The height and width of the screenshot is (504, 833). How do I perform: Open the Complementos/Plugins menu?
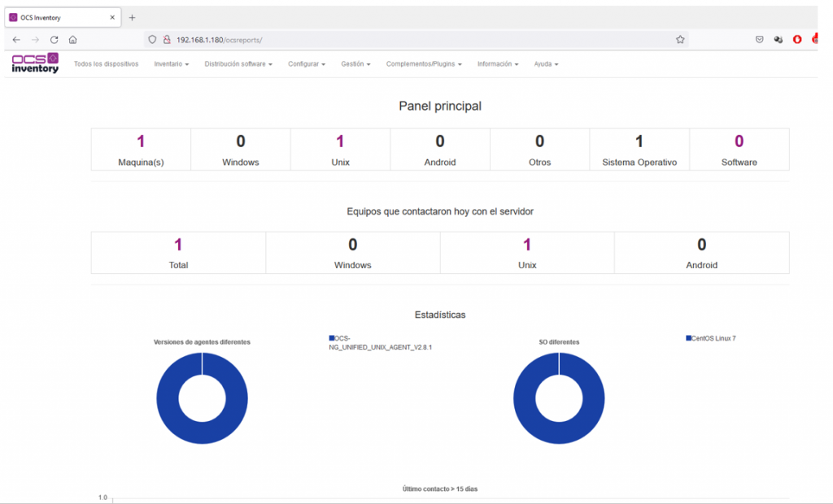(x=424, y=63)
